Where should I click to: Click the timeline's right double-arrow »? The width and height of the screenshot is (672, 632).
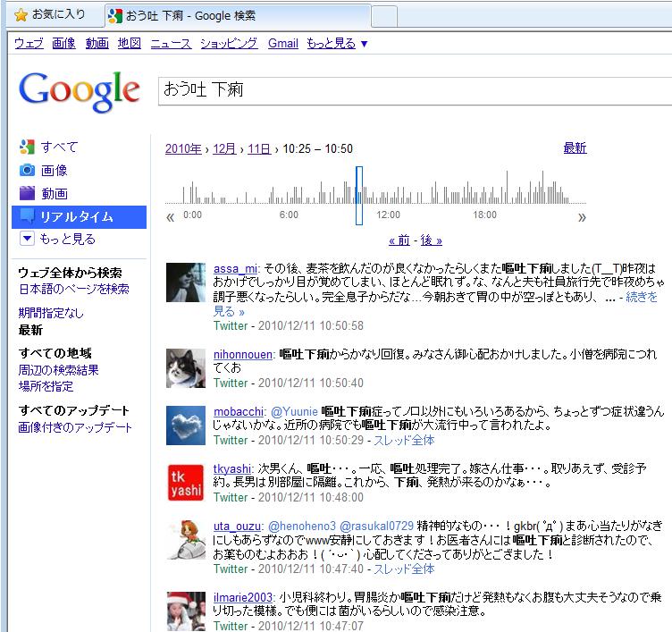tap(582, 217)
